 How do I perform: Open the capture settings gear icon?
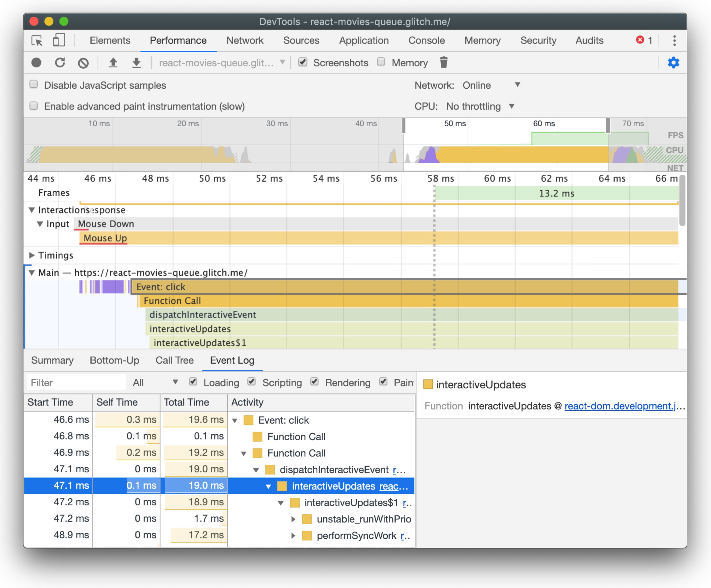click(x=673, y=63)
